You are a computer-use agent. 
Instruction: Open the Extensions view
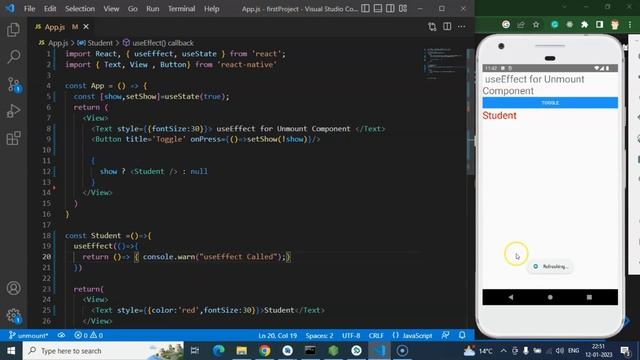click(13, 138)
